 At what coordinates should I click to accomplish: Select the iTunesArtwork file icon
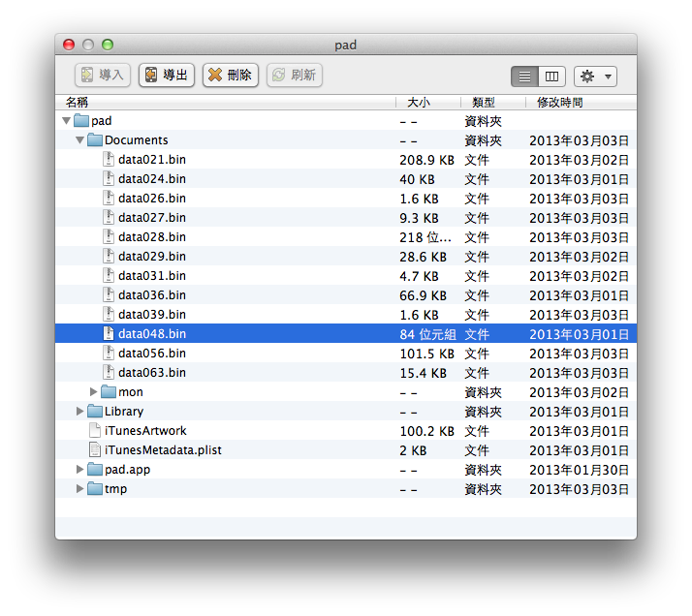pyautogui.click(x=95, y=431)
